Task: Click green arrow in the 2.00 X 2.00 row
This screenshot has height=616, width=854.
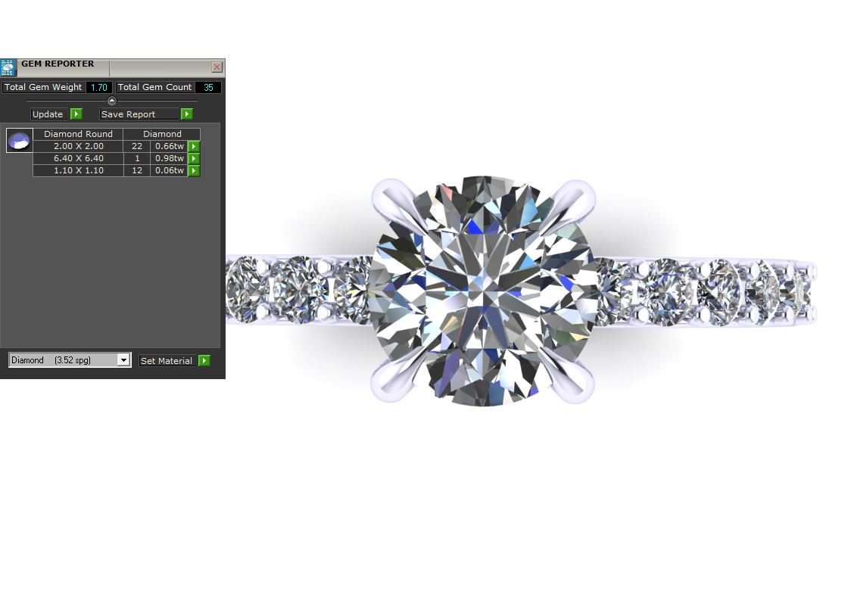Action: click(x=193, y=146)
